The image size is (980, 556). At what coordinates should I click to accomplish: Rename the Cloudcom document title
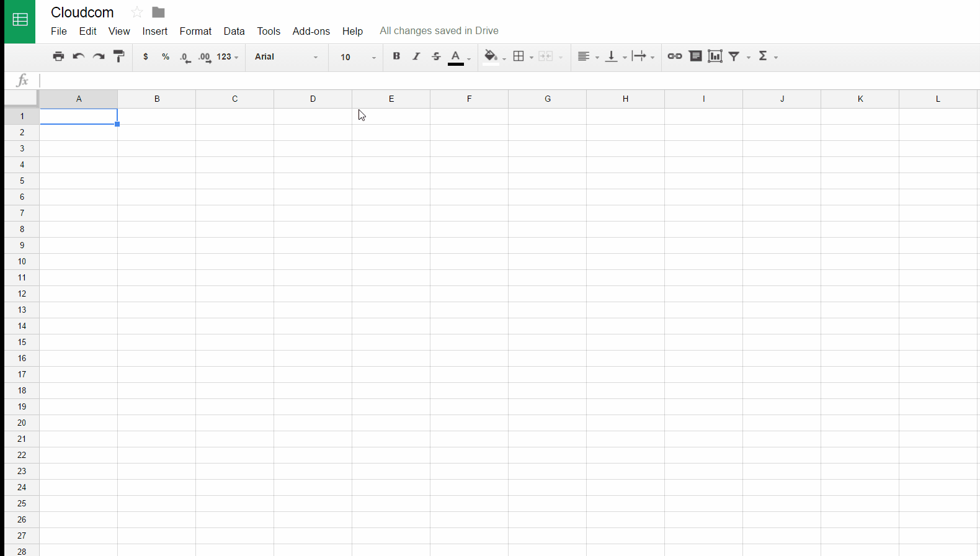pos(82,12)
